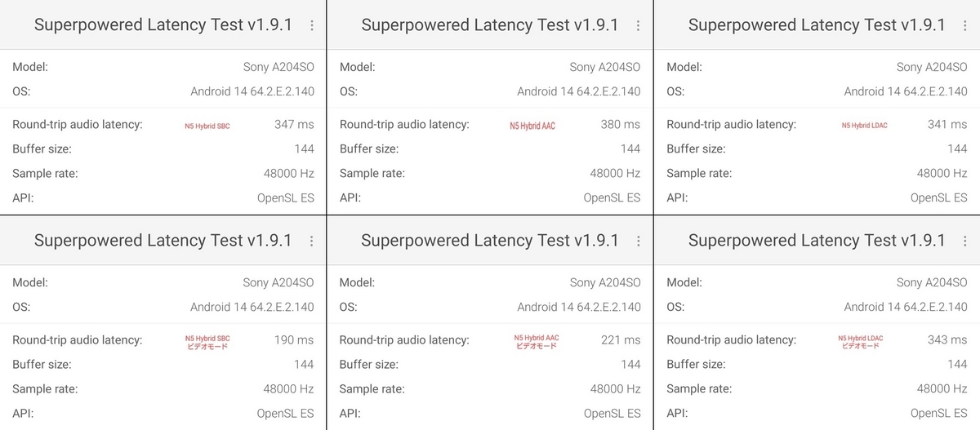
Task: Tap the OpenSL ES value in the 343 ms panel
Action: click(939, 414)
